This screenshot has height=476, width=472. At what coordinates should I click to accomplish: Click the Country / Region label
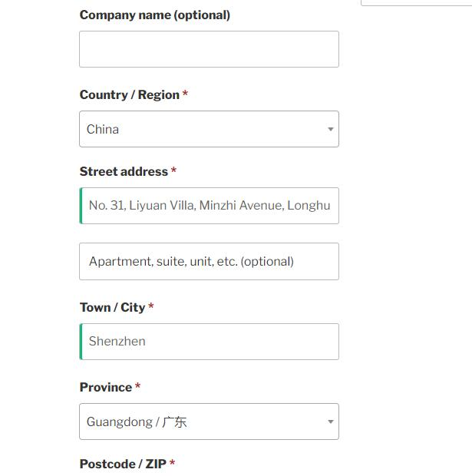(130, 94)
